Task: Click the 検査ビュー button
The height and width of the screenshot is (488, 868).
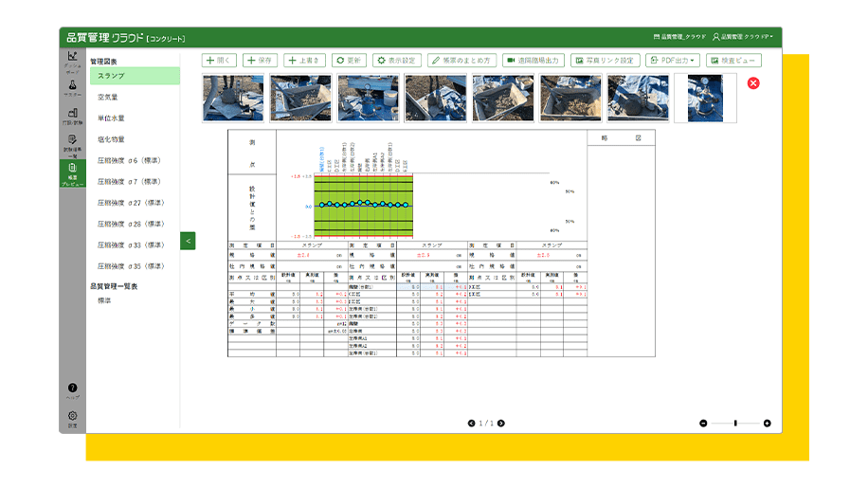Action: click(x=733, y=61)
